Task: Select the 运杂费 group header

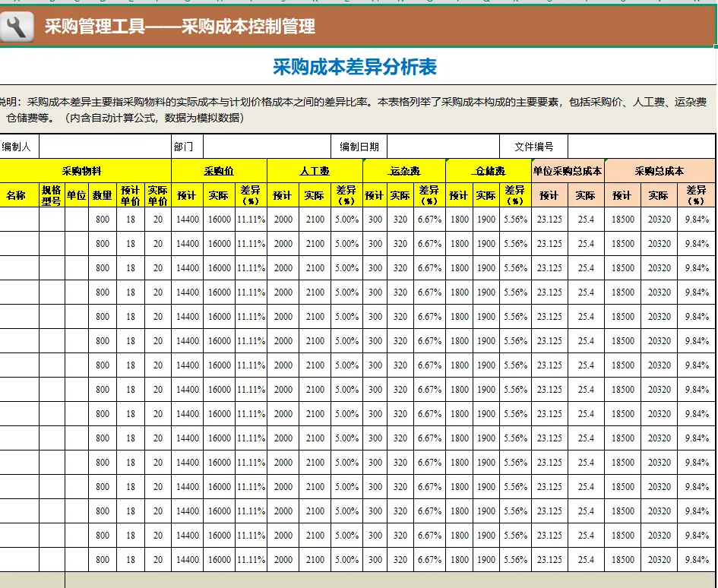Action: tap(404, 171)
